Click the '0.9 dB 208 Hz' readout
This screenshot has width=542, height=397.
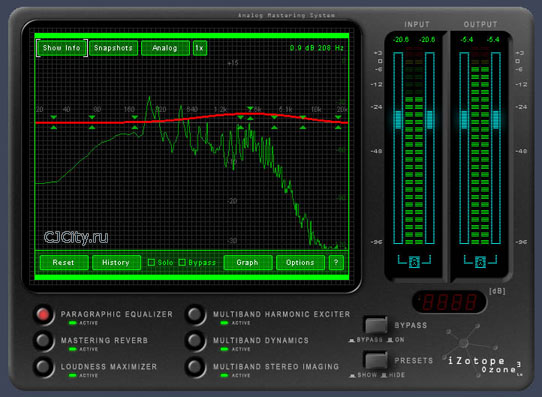(x=317, y=48)
